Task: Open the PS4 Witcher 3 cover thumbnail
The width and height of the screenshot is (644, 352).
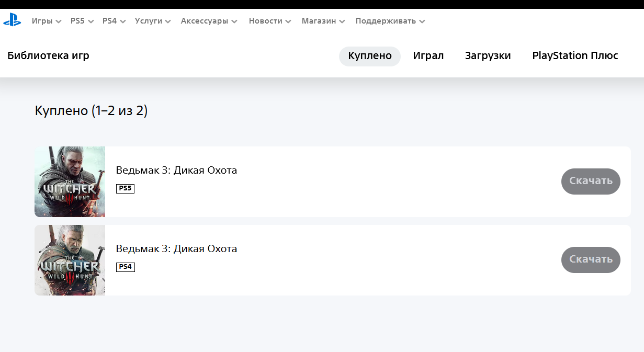Action: (x=70, y=260)
